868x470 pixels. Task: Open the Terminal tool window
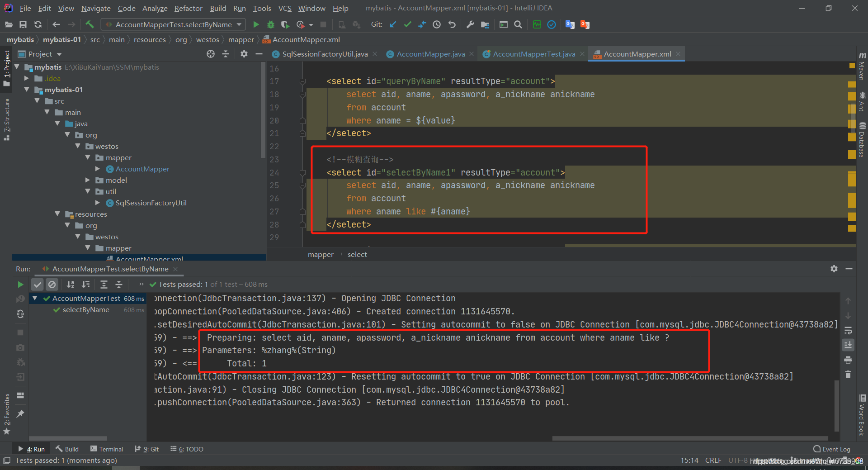pyautogui.click(x=107, y=449)
